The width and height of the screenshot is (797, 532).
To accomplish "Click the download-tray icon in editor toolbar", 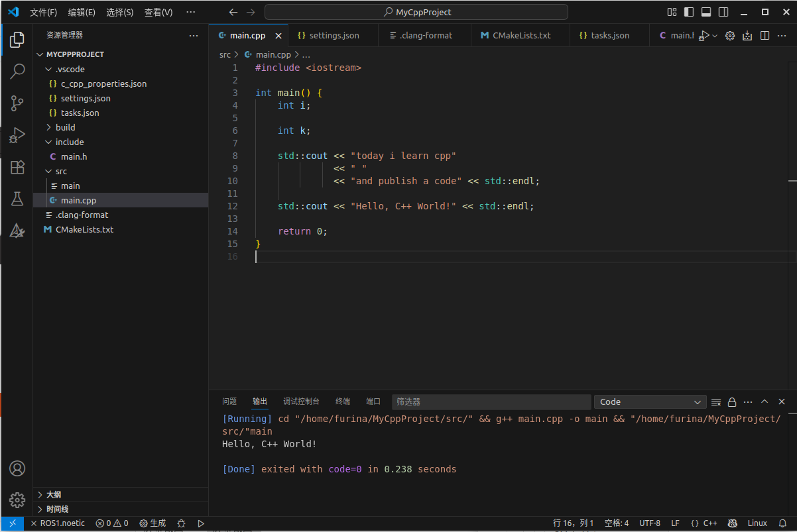I will click(747, 36).
